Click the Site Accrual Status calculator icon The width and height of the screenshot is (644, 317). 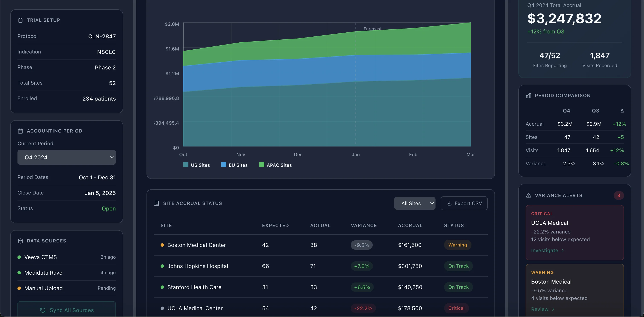coord(157,203)
